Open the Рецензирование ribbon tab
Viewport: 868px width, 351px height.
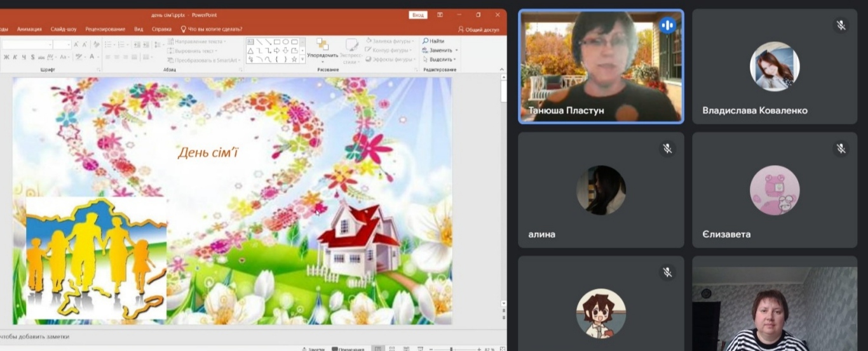[x=104, y=29]
